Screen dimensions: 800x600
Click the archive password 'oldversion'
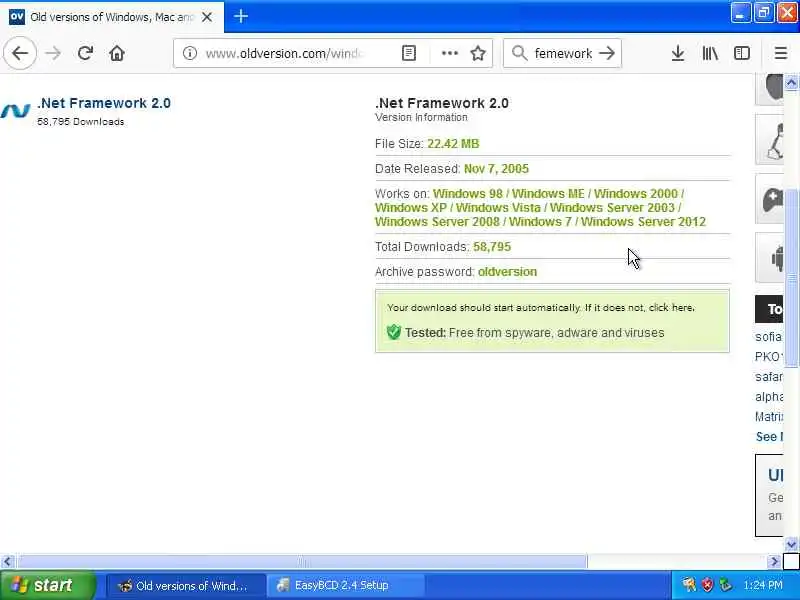coord(507,272)
